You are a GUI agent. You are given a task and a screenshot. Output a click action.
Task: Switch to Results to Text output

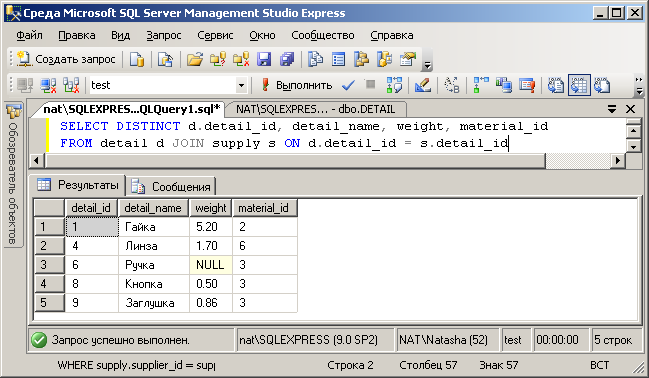555,85
